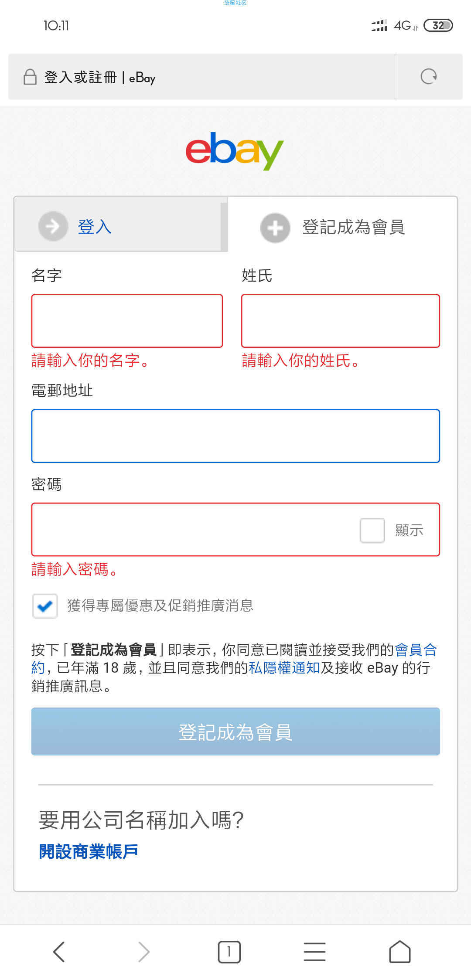This screenshot has height=980, width=471.
Task: Tap the plus icon beside 登記成為會員
Action: [x=275, y=228]
